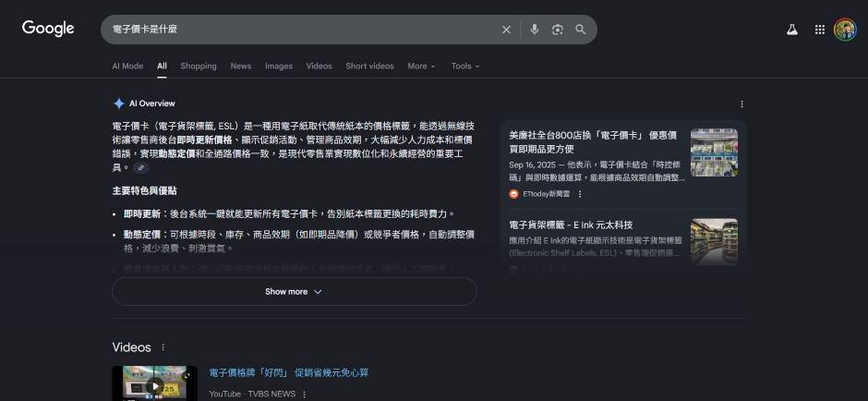
Task: Open AI Overview three-dot options
Action: [x=741, y=104]
